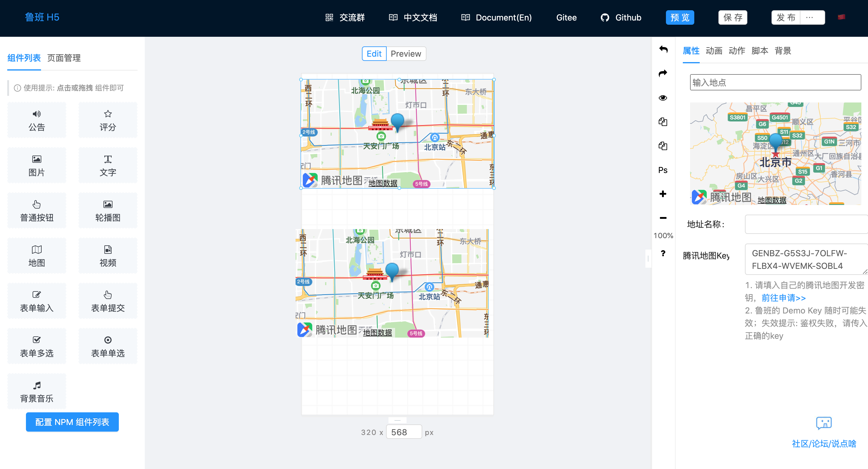The height and width of the screenshot is (469, 868).
Task: Open the 页面管理 tab
Action: (x=64, y=58)
